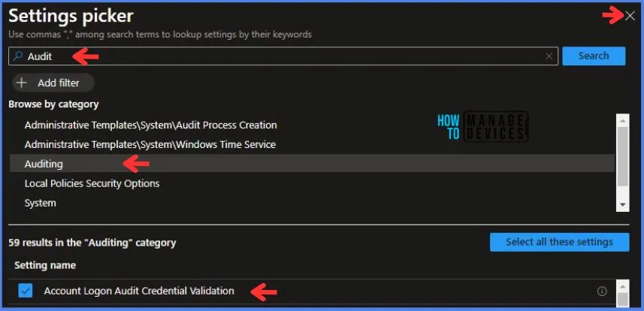Open info icon for Account Logon Audit Credential Validation
The width and height of the screenshot is (644, 311).
[x=602, y=291]
